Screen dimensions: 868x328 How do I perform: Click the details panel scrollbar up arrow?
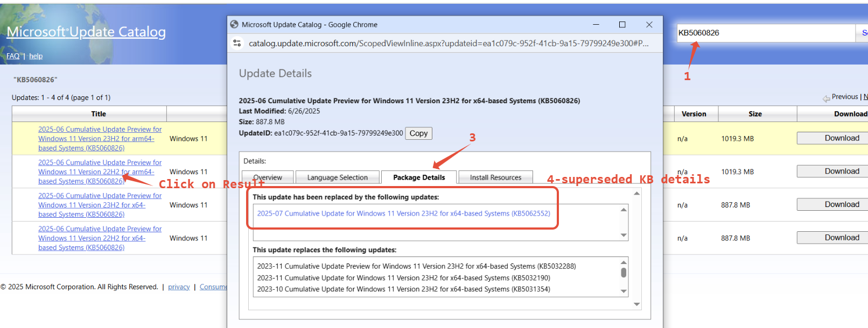pyautogui.click(x=636, y=194)
